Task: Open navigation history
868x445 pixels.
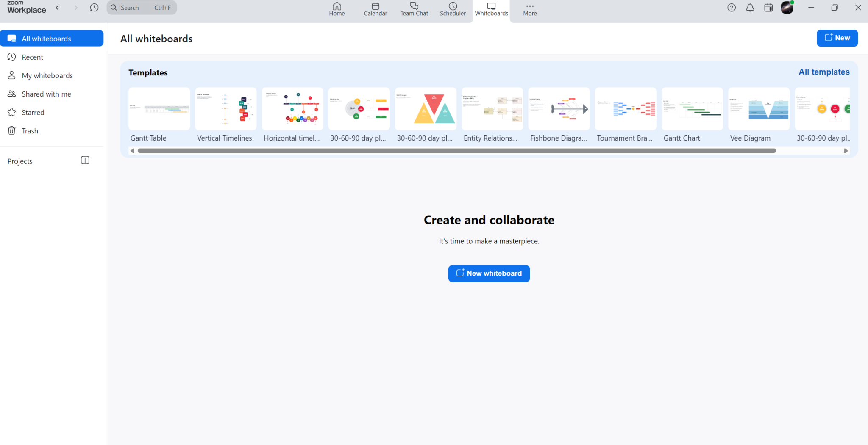Action: coord(94,7)
